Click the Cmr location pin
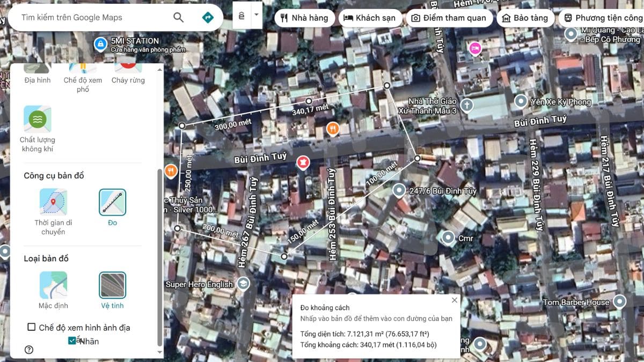 448,237
